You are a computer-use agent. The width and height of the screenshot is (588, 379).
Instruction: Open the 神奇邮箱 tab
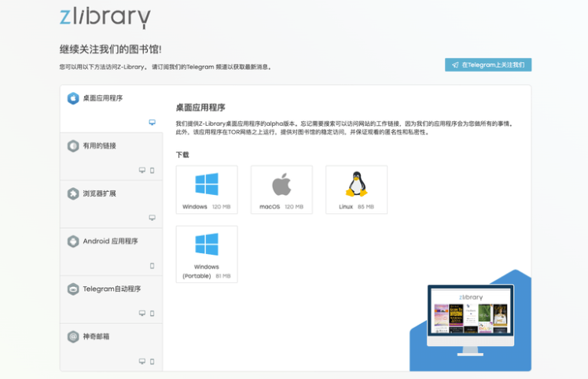(112, 348)
